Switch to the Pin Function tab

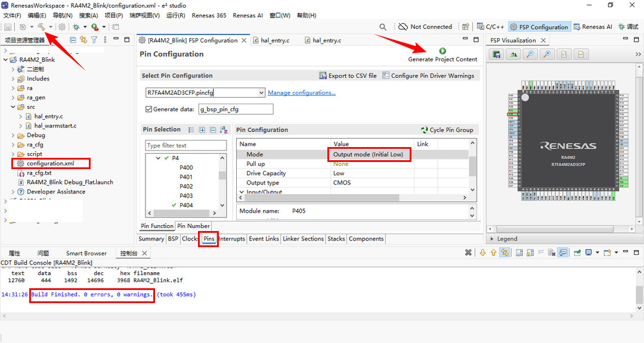(x=157, y=226)
